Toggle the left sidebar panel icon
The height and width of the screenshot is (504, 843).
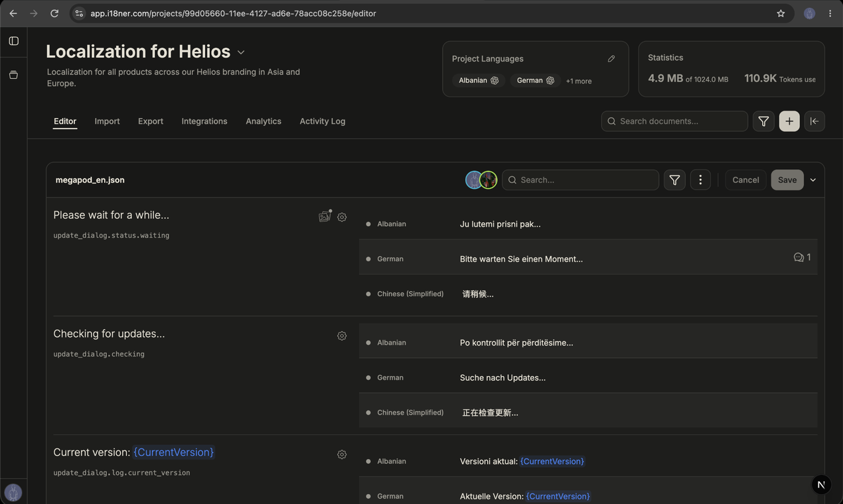pos(13,41)
